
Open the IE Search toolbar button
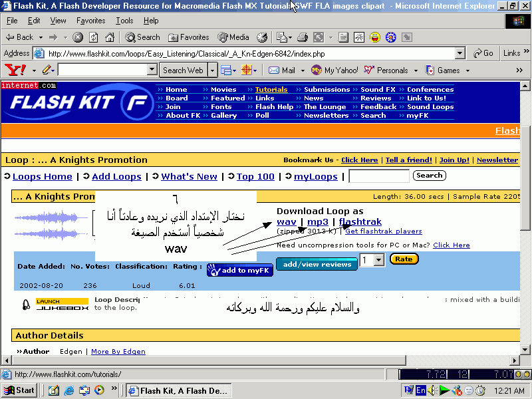pos(142,37)
